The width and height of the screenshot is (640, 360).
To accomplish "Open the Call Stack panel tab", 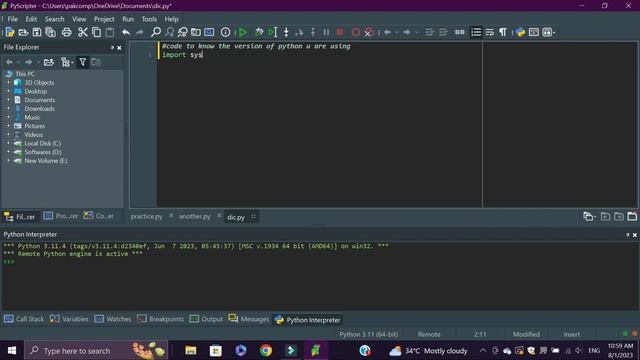I will [x=24, y=319].
